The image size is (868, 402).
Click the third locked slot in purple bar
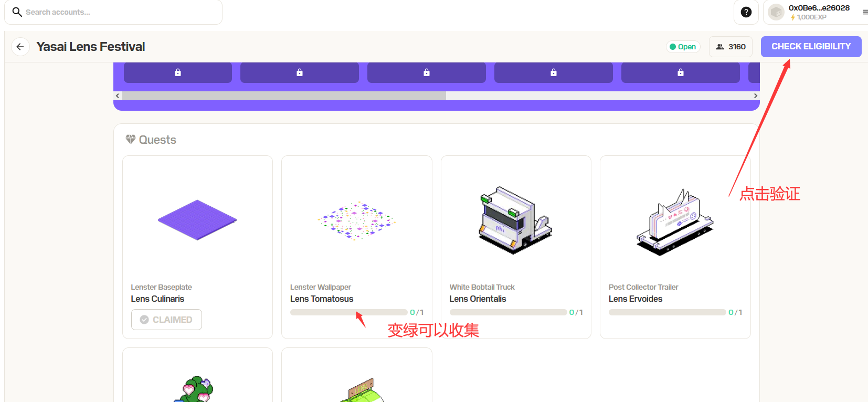click(426, 72)
